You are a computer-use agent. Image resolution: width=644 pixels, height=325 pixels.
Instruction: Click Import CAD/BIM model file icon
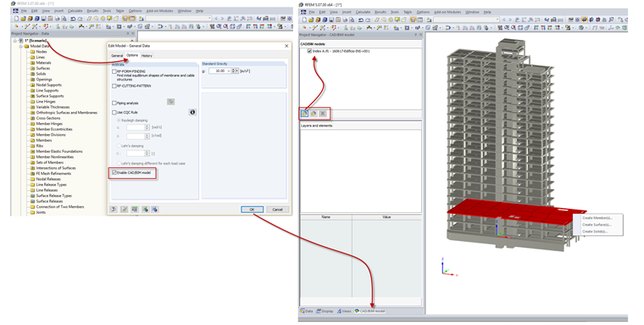[x=305, y=114]
